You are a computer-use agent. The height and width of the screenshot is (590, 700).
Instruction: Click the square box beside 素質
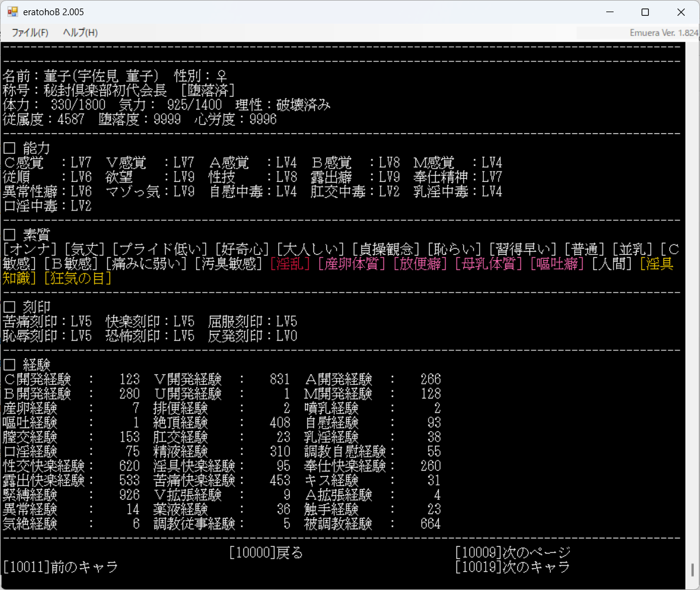click(9, 235)
